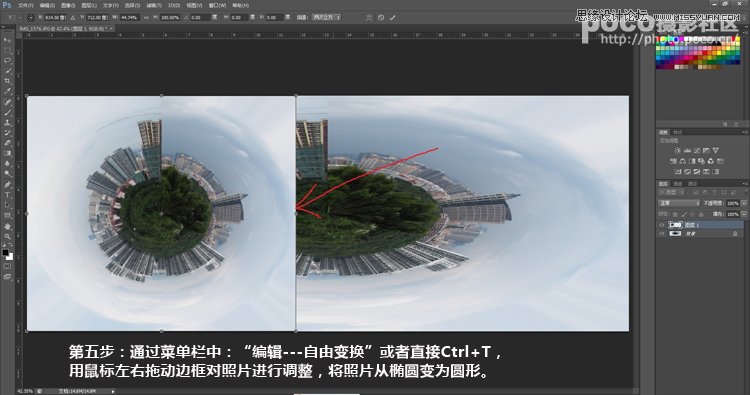
Task: Toggle maintain aspect ratio link
Action: point(146,17)
